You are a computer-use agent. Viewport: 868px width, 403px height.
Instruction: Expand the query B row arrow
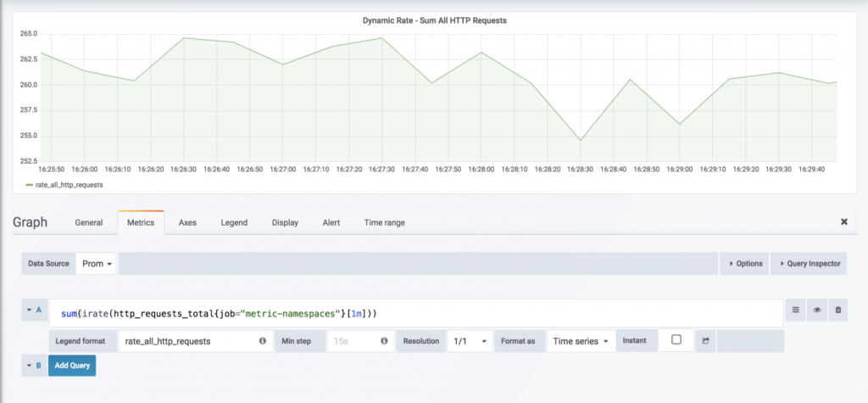[30, 366]
